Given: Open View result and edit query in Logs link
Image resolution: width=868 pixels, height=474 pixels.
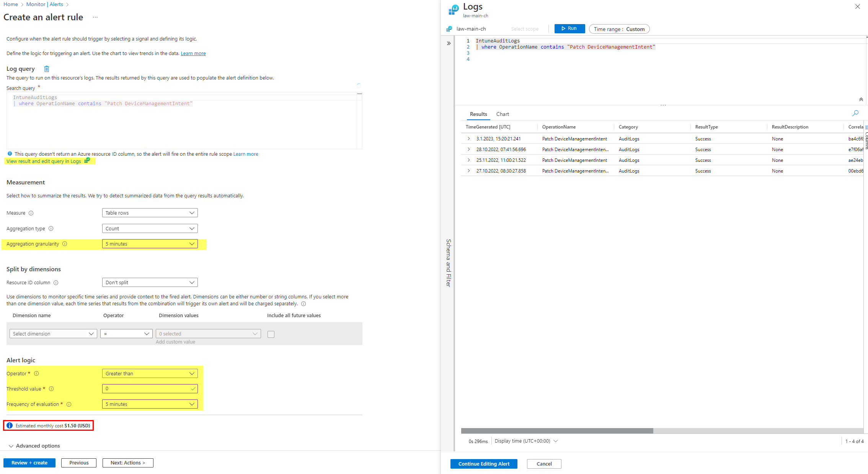Looking at the screenshot, I should pyautogui.click(x=44, y=161).
